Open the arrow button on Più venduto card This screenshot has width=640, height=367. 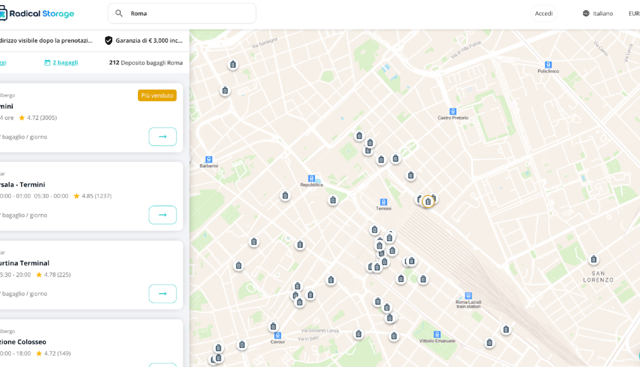pos(162,136)
